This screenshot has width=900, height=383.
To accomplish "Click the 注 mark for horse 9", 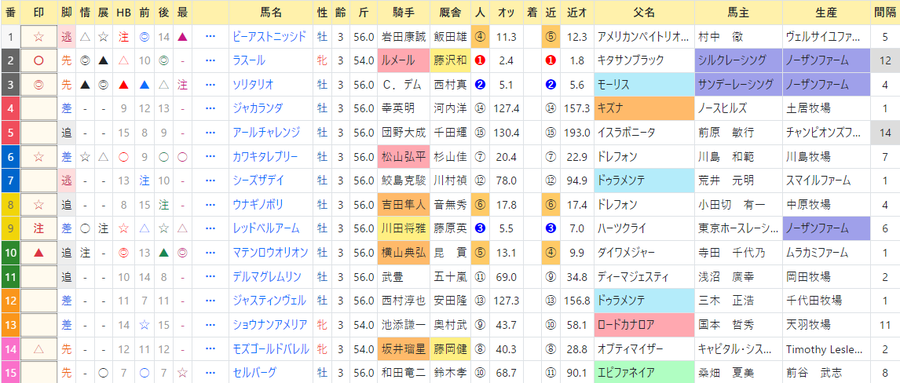I will (x=39, y=228).
